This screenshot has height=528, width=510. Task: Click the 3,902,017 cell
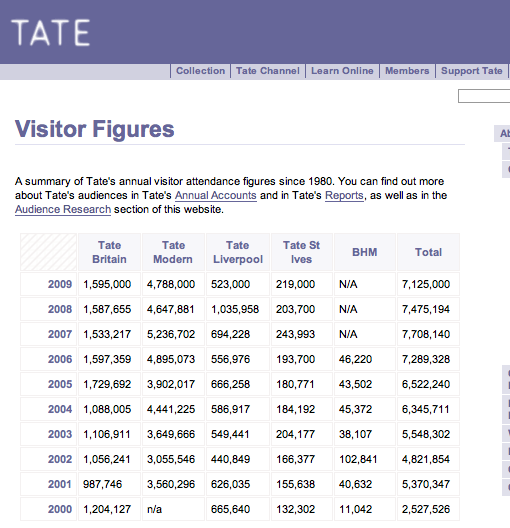(173, 384)
